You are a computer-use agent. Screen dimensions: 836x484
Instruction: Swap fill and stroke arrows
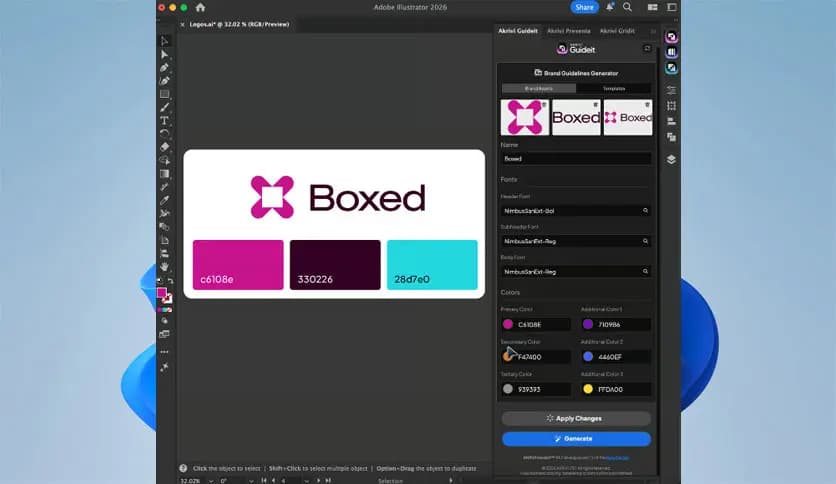[170, 281]
